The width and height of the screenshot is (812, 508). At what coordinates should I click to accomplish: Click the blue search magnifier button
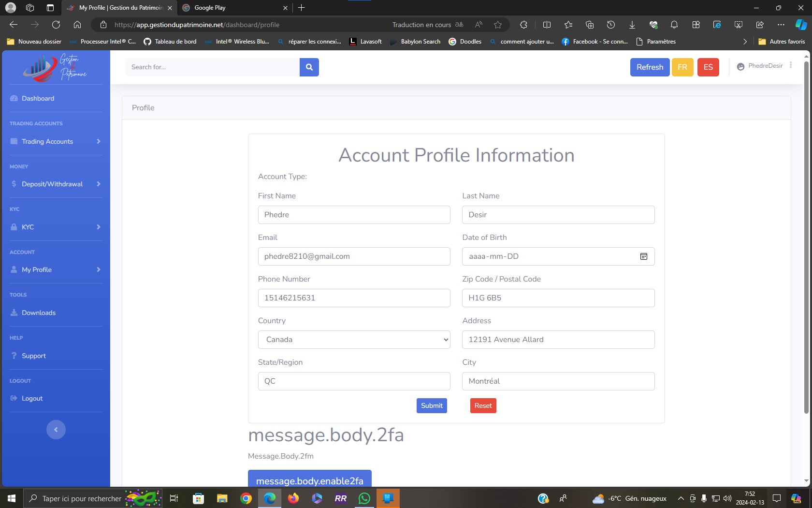click(309, 67)
